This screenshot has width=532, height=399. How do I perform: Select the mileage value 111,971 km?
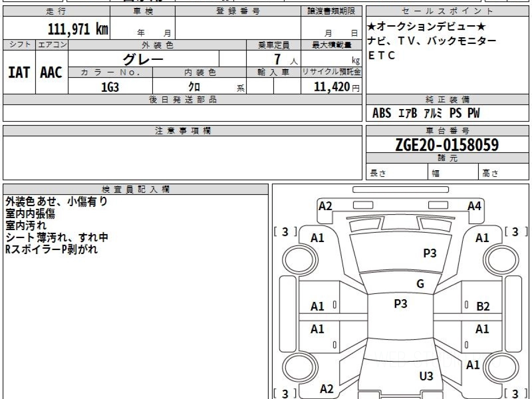tap(78, 29)
